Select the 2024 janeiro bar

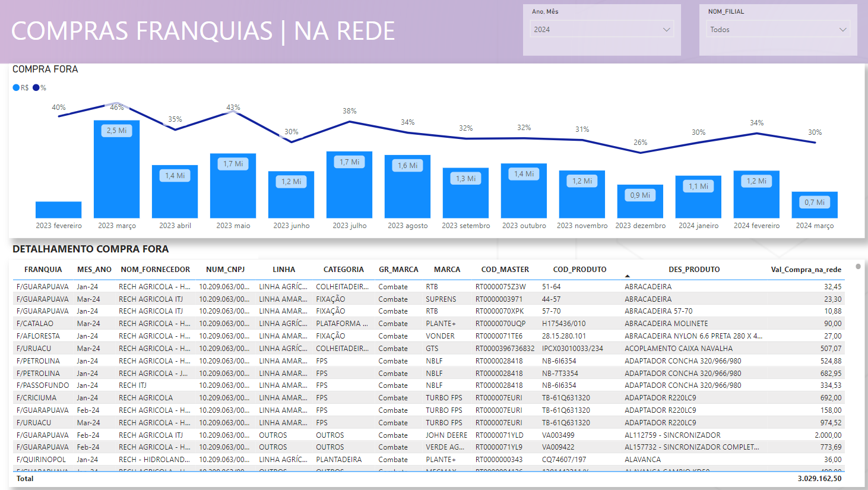[x=698, y=197]
